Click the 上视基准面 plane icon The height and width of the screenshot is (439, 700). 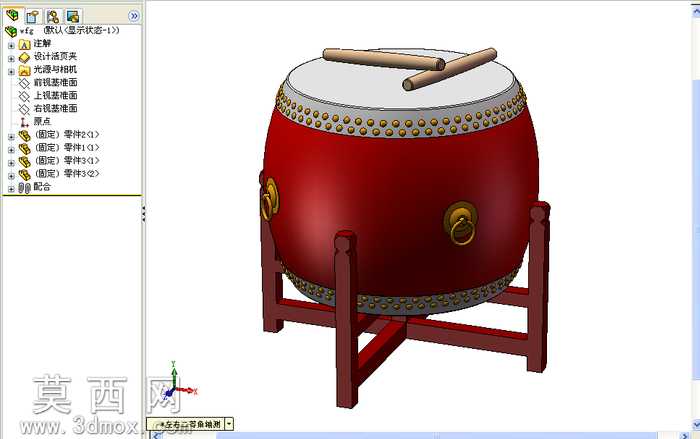tap(24, 96)
